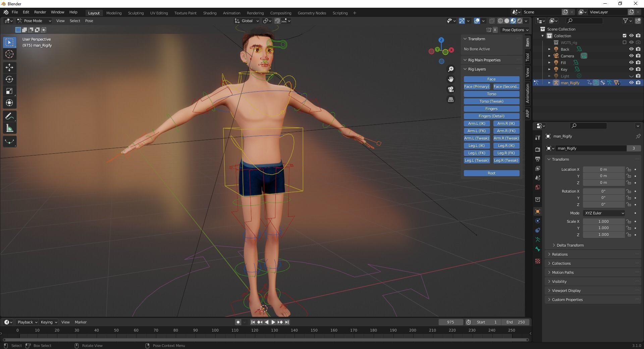Hide the Camera object in viewport
The width and height of the screenshot is (644, 349).
631,56
